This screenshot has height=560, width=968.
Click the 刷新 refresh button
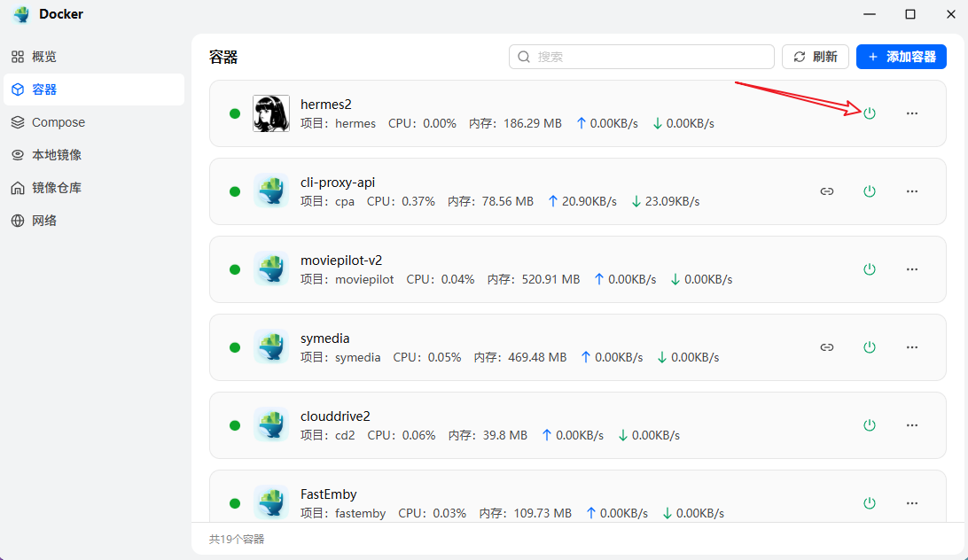click(x=815, y=57)
